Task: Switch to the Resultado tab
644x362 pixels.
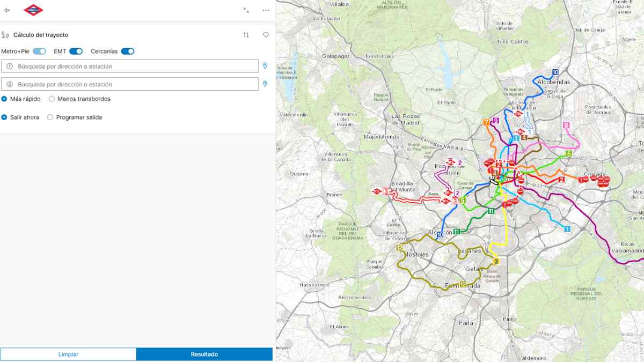Action: point(206,354)
